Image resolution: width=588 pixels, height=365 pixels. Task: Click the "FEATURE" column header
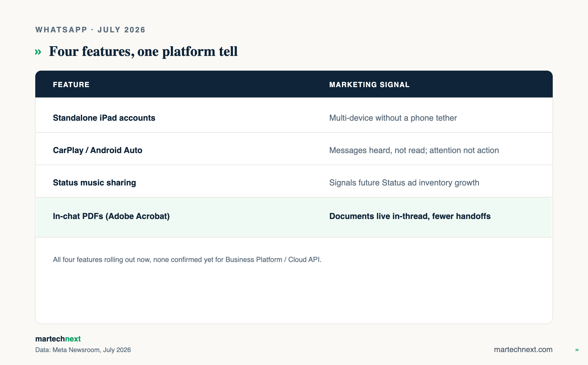(x=71, y=84)
